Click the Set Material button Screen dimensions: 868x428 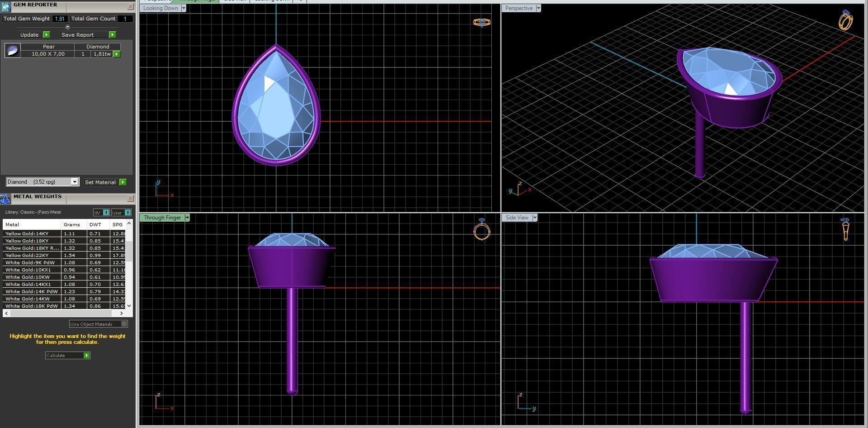100,182
